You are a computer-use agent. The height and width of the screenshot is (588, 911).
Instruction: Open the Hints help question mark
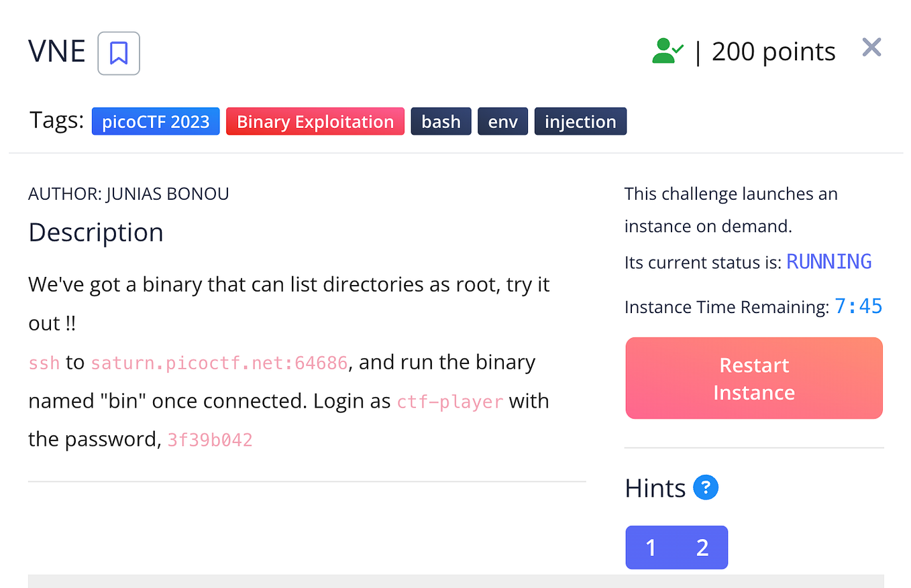pyautogui.click(x=705, y=487)
